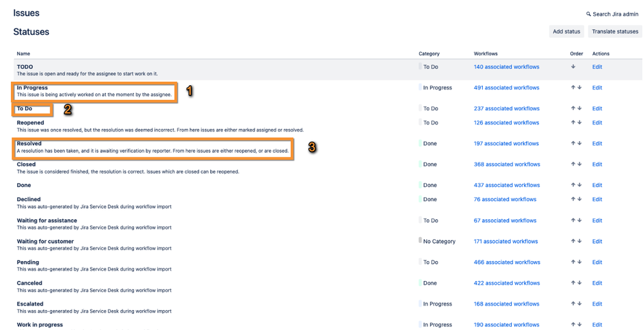Edit the Resolved status

(597, 143)
